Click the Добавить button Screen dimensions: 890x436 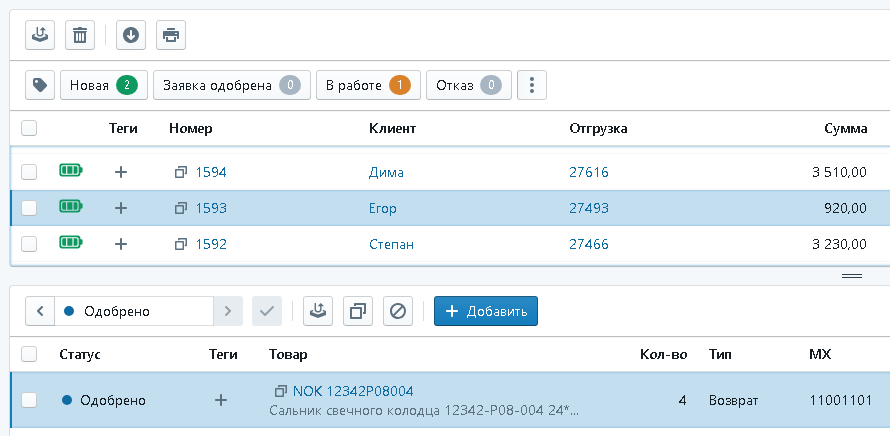[486, 311]
